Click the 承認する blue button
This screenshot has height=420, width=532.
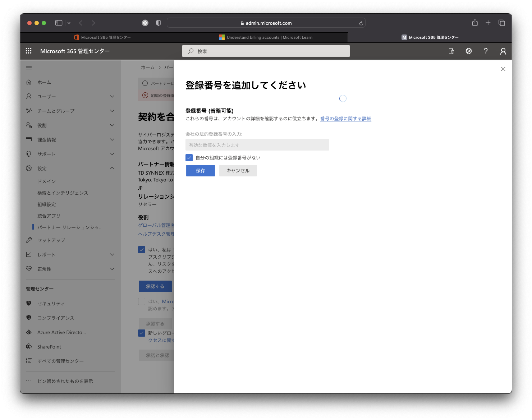[x=155, y=286]
